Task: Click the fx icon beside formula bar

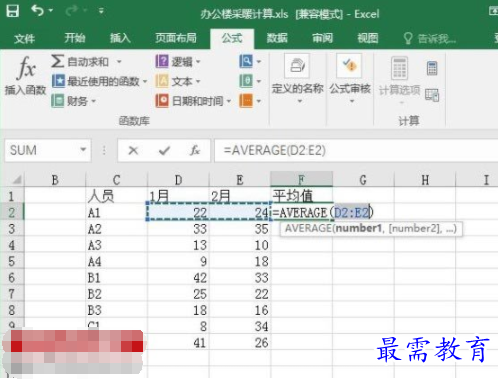Action: coord(195,151)
